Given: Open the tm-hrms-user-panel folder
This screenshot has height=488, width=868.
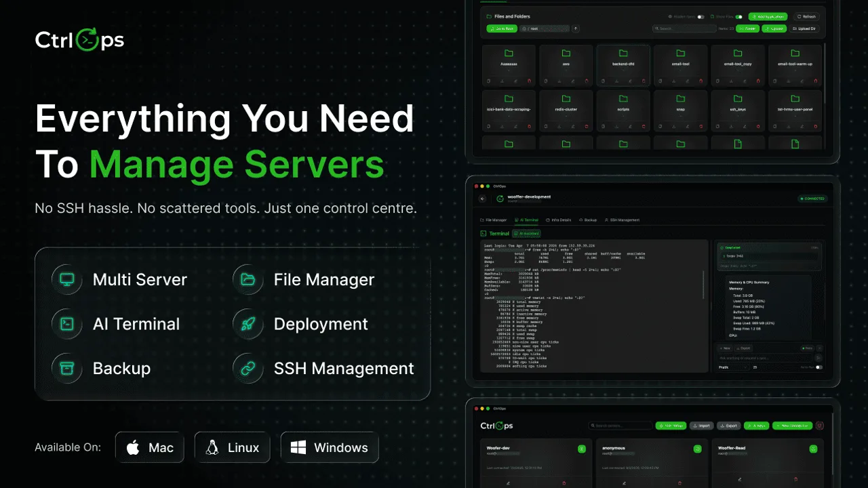Looking at the screenshot, I should point(795,110).
